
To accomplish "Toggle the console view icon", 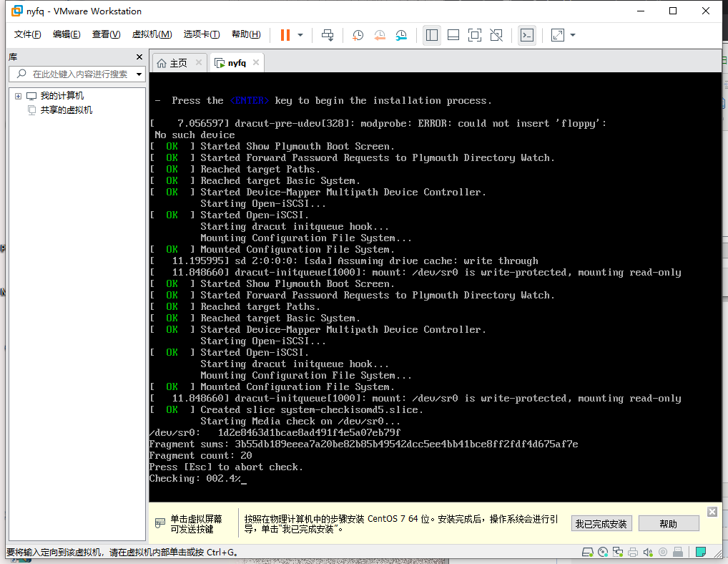I will point(527,35).
